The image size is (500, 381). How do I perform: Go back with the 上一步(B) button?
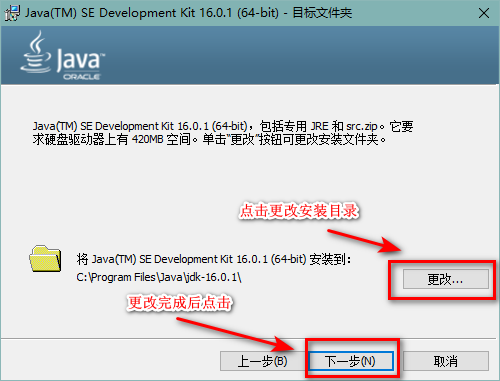pyautogui.click(x=262, y=361)
